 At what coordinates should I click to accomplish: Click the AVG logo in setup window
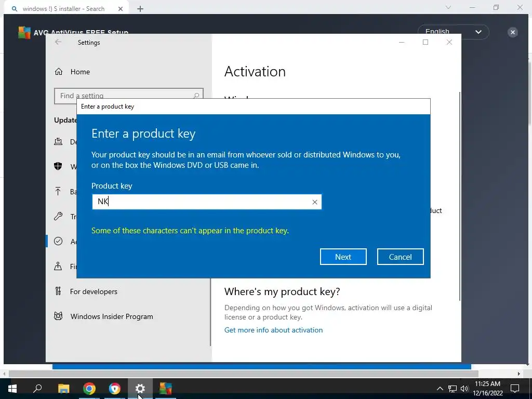(24, 33)
